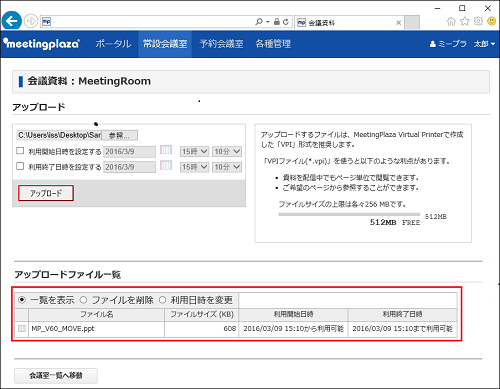Click the 2016/03/09 15:10まで利用可能 cell
This screenshot has width=500, height=389.
click(x=402, y=329)
